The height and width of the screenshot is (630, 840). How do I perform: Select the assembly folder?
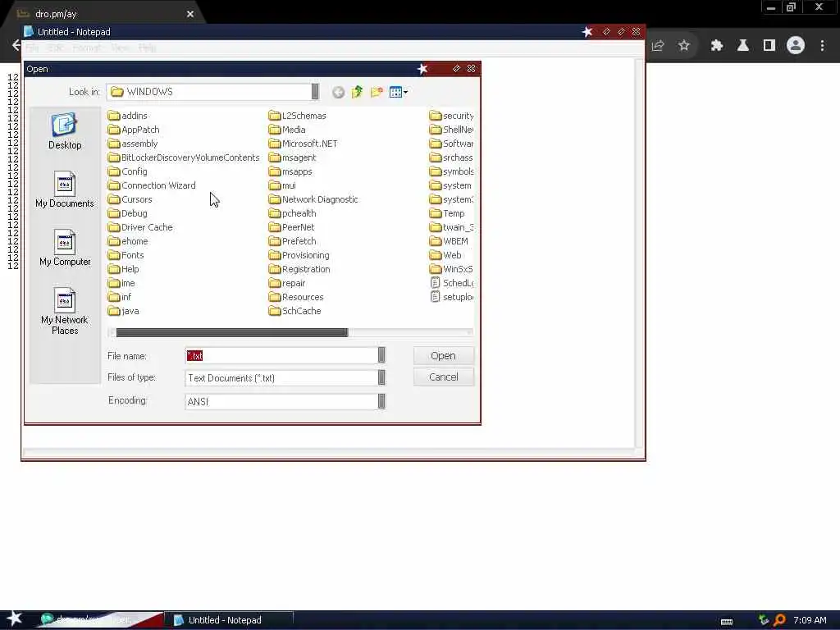133,144
